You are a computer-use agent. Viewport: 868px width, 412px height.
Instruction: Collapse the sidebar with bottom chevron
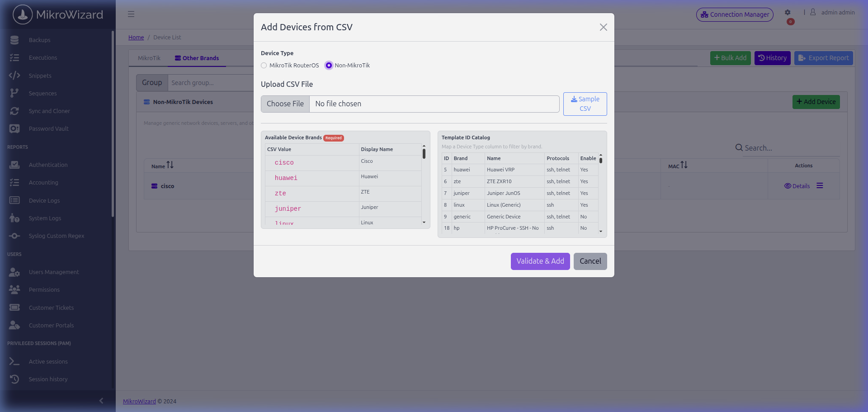[101, 401]
